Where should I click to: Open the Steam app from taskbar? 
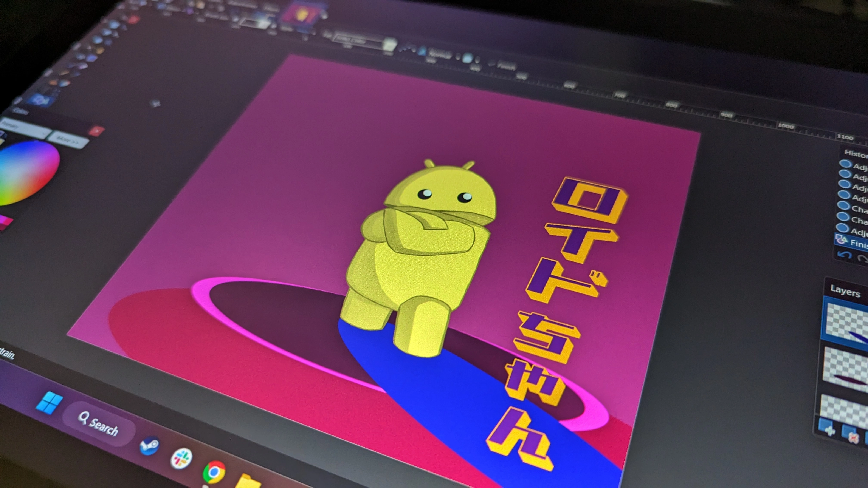tap(149, 445)
